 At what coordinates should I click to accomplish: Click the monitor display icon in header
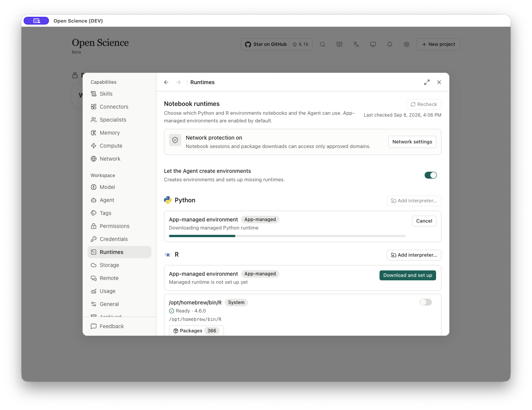373,44
